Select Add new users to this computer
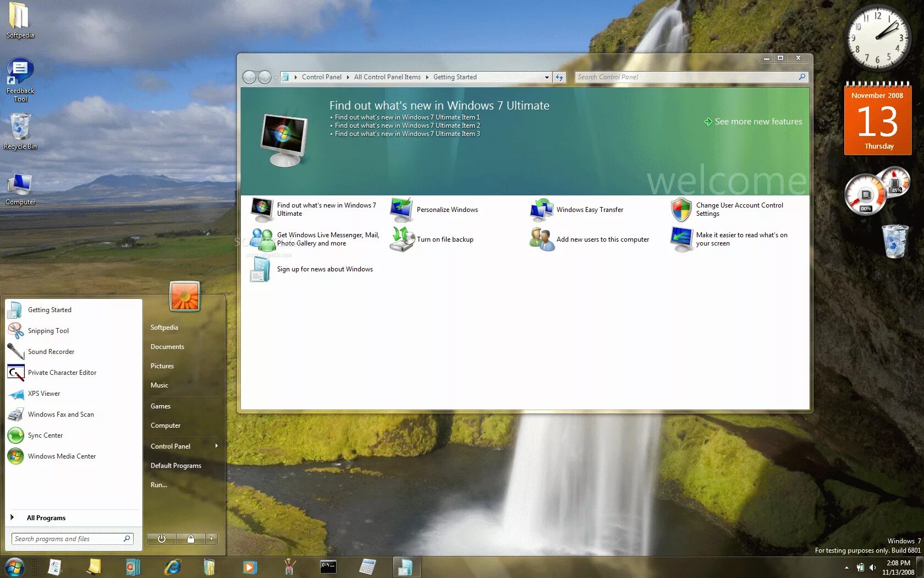924x578 pixels. (x=590, y=239)
